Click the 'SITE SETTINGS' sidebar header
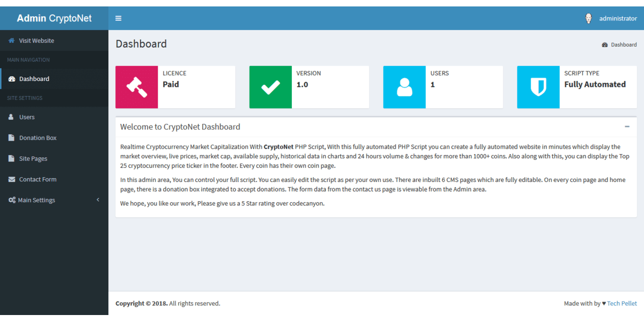Viewport: 644px width, 322px height. (x=25, y=98)
